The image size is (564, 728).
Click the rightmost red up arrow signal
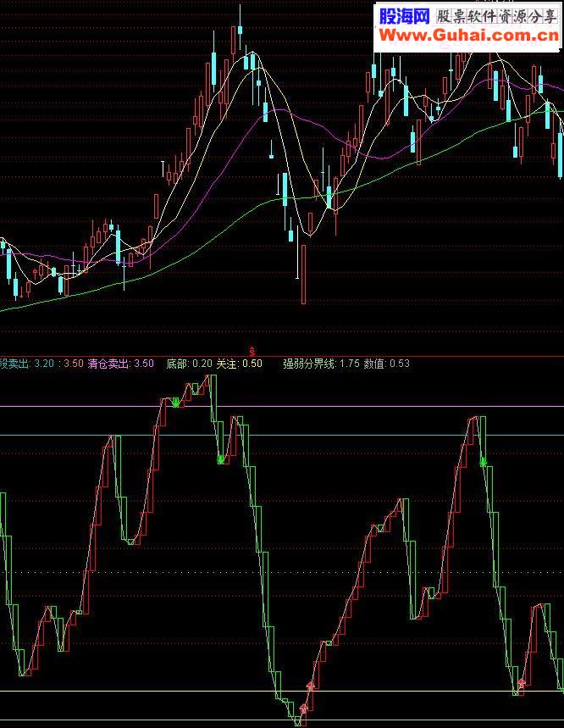pyautogui.click(x=522, y=682)
